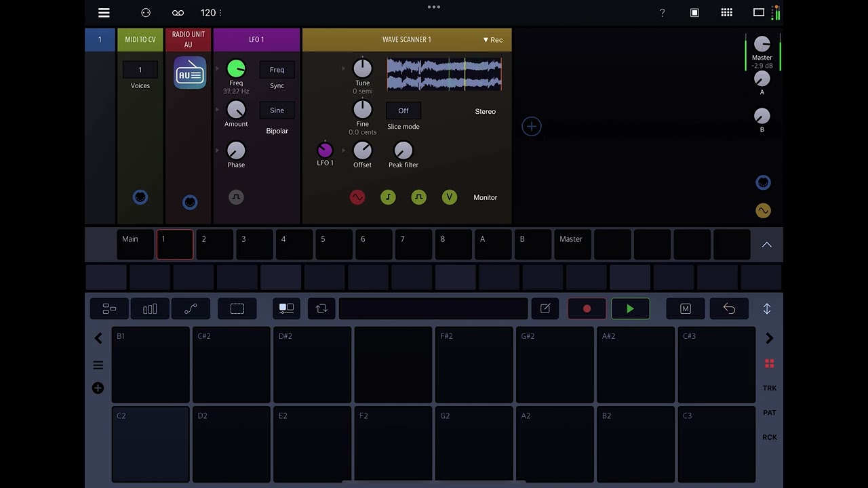
Task: Add a new module with plus icon
Action: [x=531, y=126]
